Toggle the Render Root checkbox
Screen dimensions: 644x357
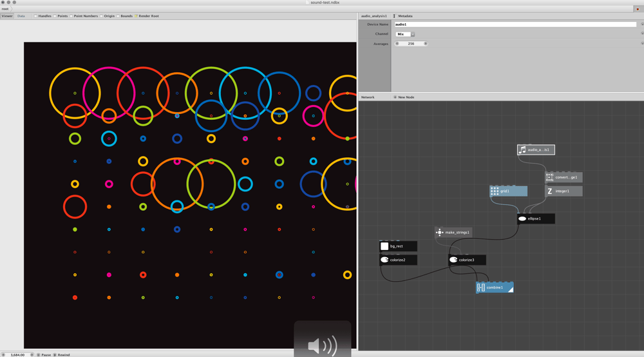tap(136, 16)
